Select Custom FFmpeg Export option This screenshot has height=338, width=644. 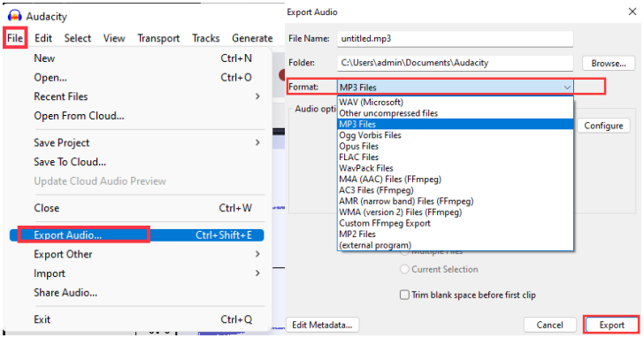[x=455, y=223]
